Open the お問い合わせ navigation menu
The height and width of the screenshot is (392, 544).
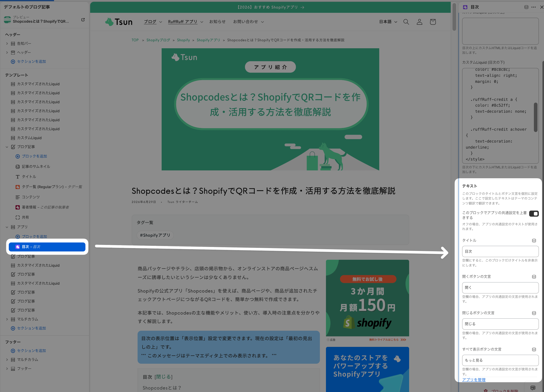point(248,22)
